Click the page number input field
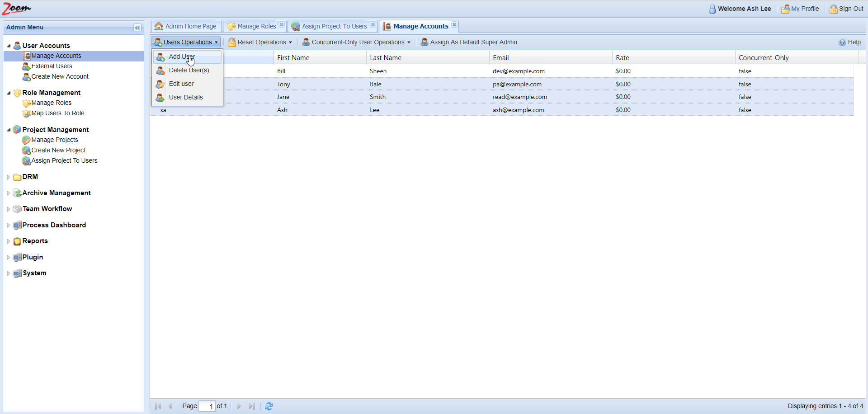This screenshot has width=868, height=414. tap(207, 406)
